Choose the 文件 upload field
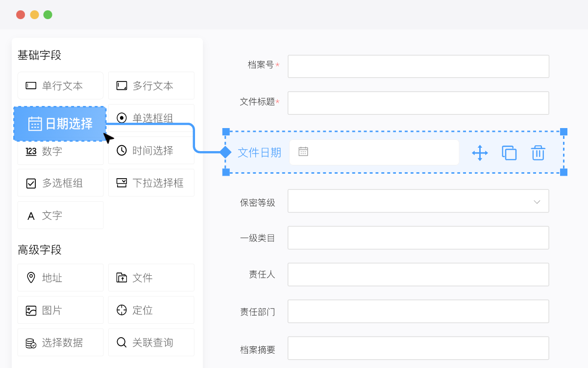Screen dimensions: 588x368 pos(151,278)
